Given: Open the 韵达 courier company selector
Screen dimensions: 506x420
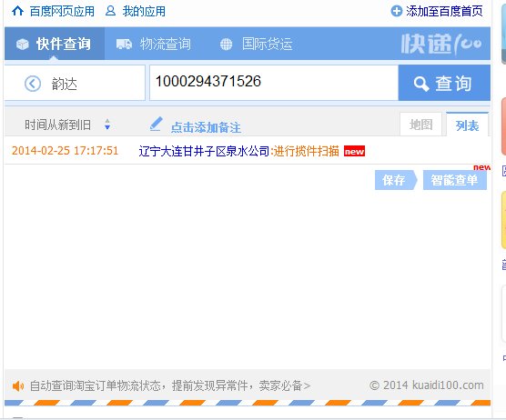Looking at the screenshot, I should point(75,83).
